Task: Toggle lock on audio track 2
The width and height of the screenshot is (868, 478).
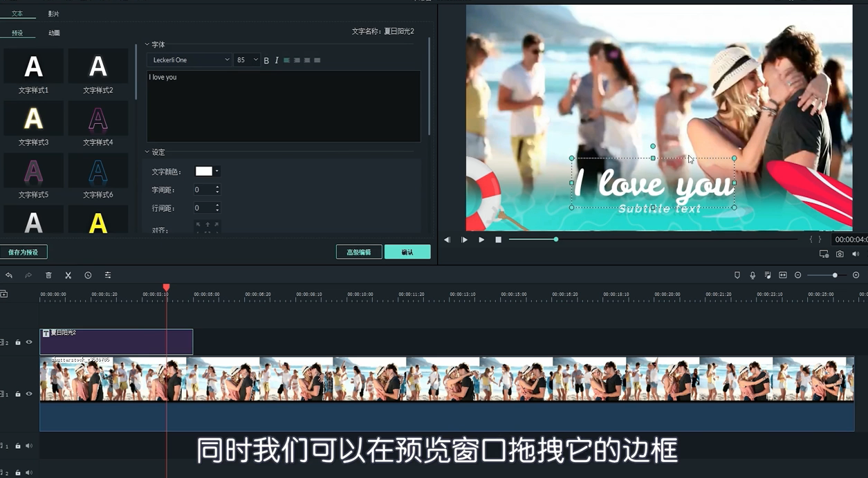Action: point(18,472)
